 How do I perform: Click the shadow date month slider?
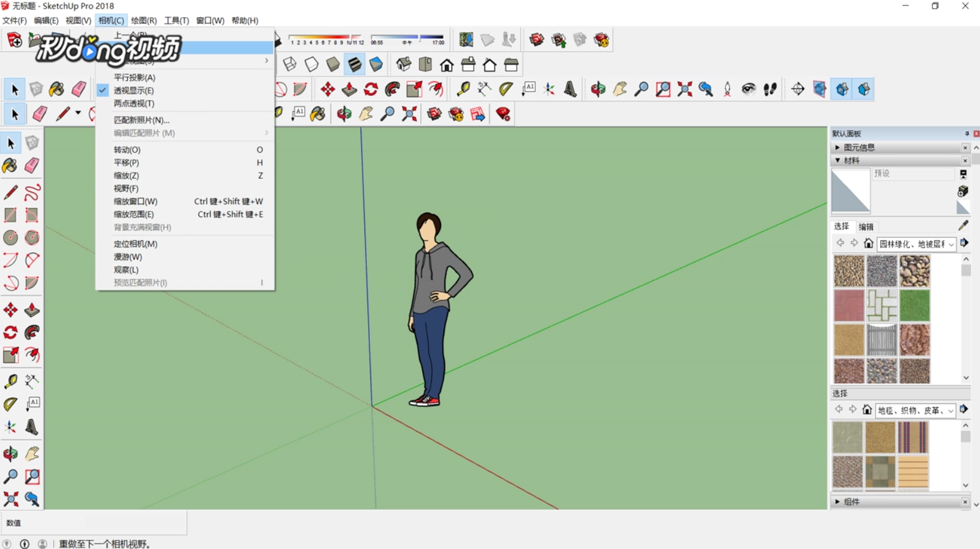coord(327,39)
